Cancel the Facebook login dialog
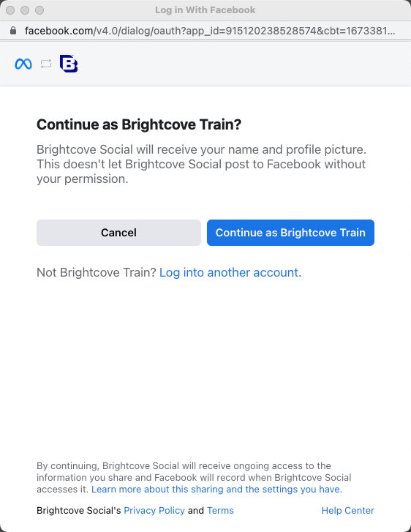The width and height of the screenshot is (411, 532). [118, 233]
